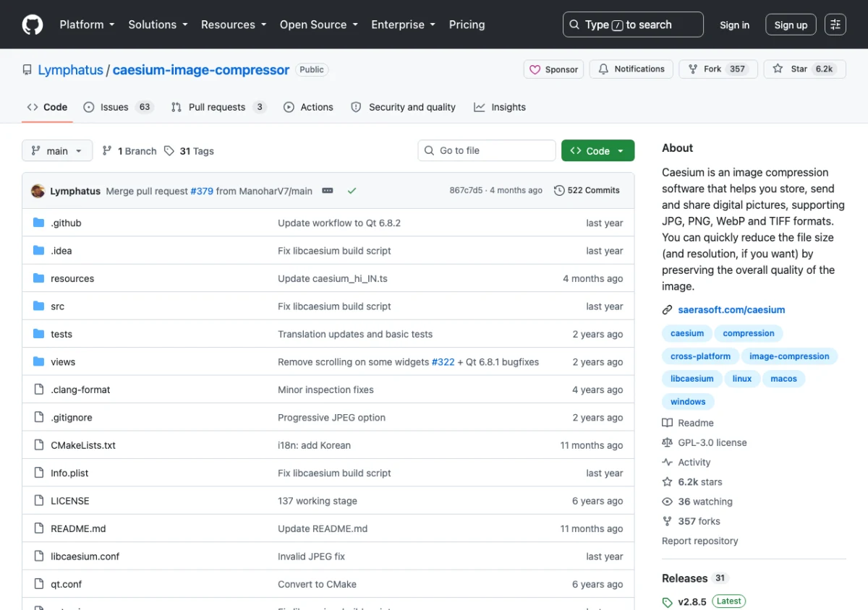Open the README.md file
Viewport: 868px width, 610px height.
pyautogui.click(x=78, y=529)
